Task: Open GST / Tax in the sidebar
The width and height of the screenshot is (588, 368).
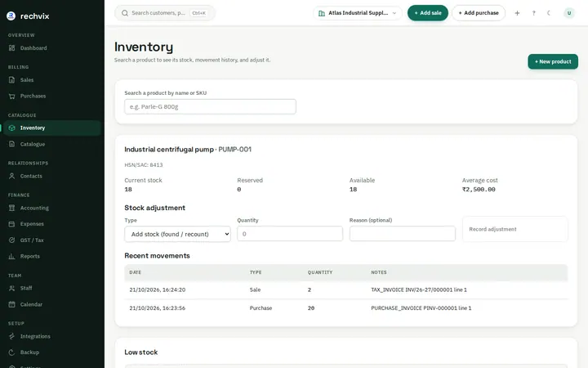Action: click(x=51, y=240)
